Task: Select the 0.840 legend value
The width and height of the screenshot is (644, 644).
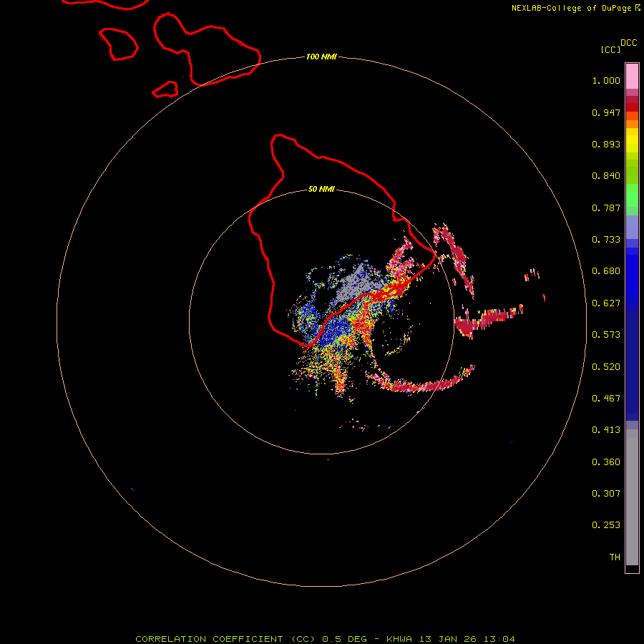Action: 606,176
